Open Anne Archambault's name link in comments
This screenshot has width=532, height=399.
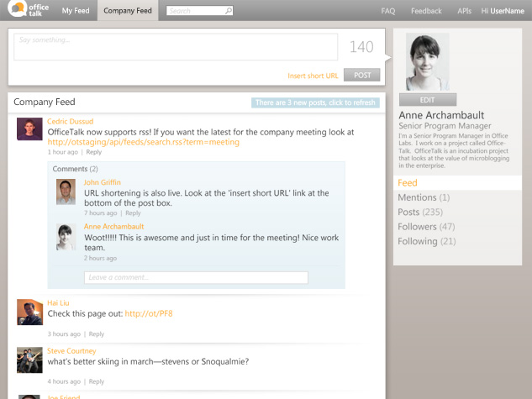click(113, 227)
